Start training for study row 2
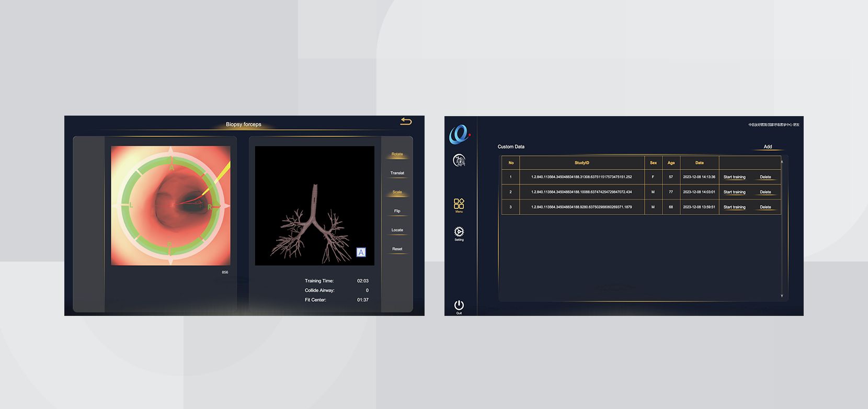Screen dimensions: 868x409 [x=734, y=192]
